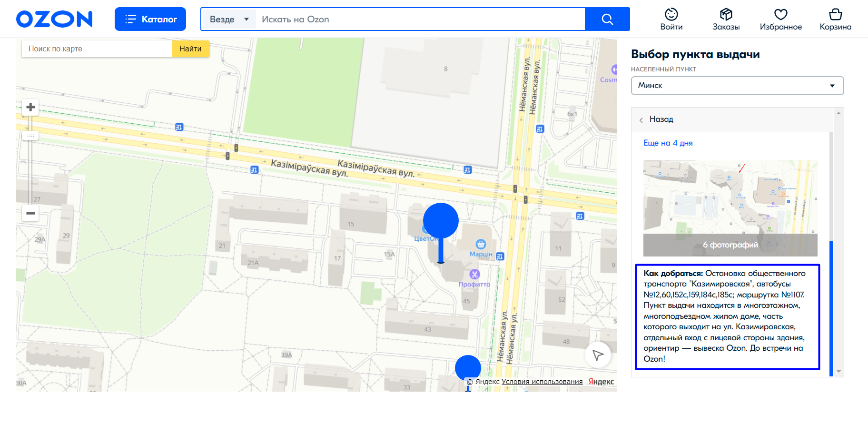Click the panel scrollbar down arrow
This screenshot has width=868, height=424.
pyautogui.click(x=838, y=371)
